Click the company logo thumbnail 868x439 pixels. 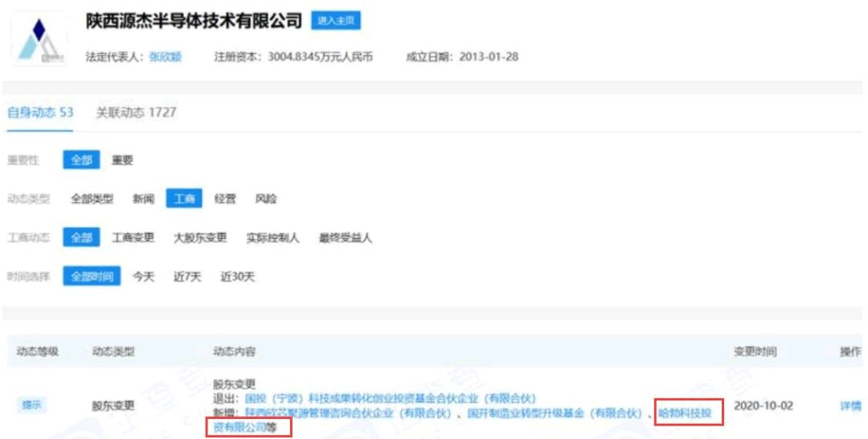(40, 39)
